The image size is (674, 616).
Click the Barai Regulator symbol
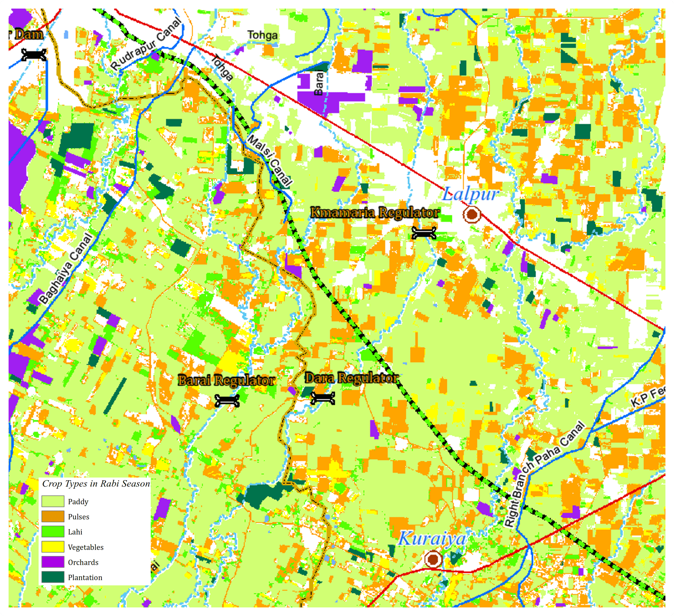click(x=227, y=400)
